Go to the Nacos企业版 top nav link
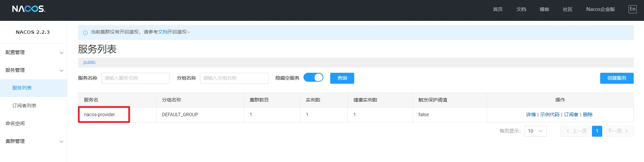 pos(600,9)
